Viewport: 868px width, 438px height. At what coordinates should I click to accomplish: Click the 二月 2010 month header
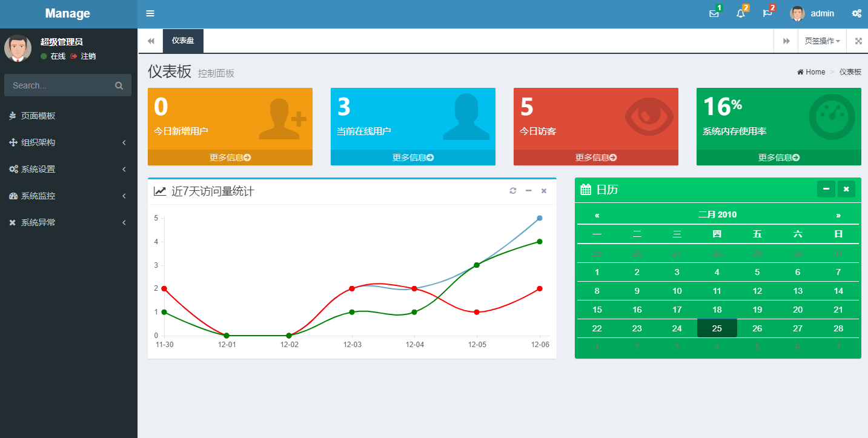[718, 215]
